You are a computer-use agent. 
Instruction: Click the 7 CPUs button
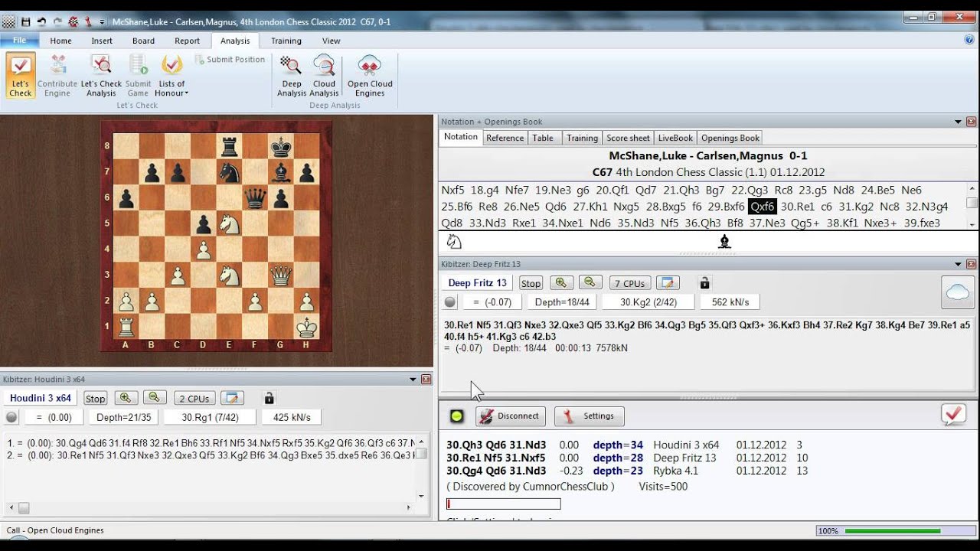coord(629,283)
